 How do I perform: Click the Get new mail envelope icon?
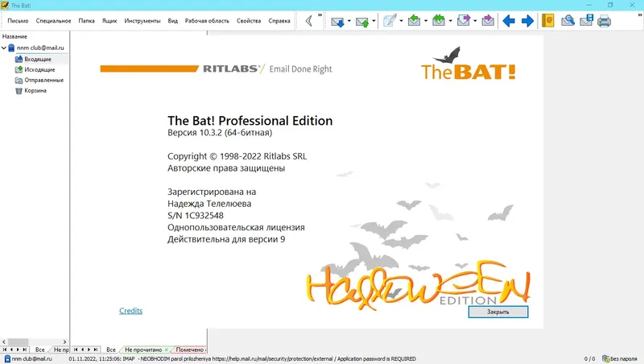[x=337, y=21]
